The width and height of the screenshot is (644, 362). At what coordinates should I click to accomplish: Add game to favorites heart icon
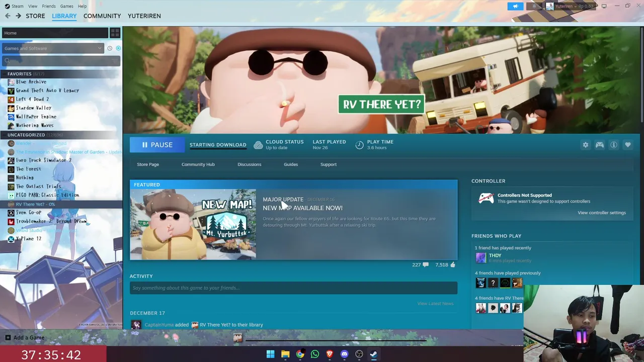[x=628, y=145]
